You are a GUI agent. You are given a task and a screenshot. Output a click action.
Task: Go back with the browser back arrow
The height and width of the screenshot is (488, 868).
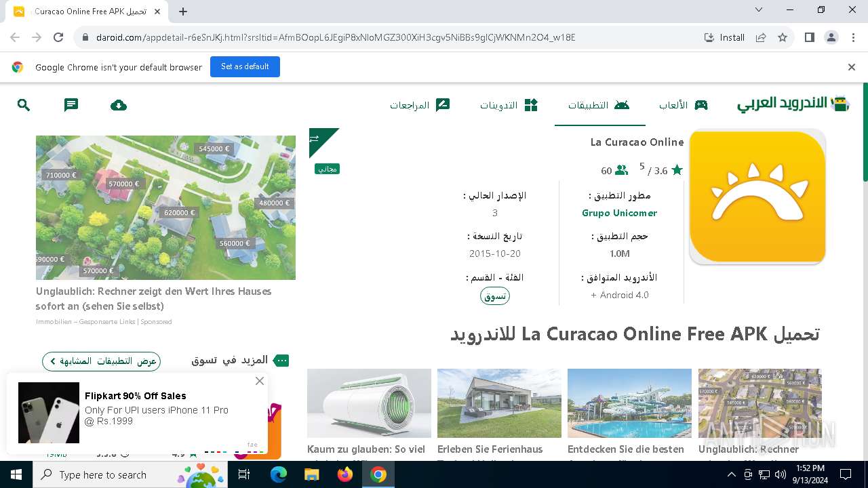(15, 37)
